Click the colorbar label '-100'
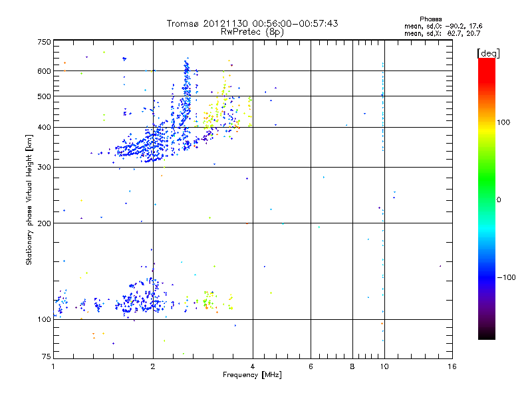The height and width of the screenshot is (399, 532). [506, 277]
